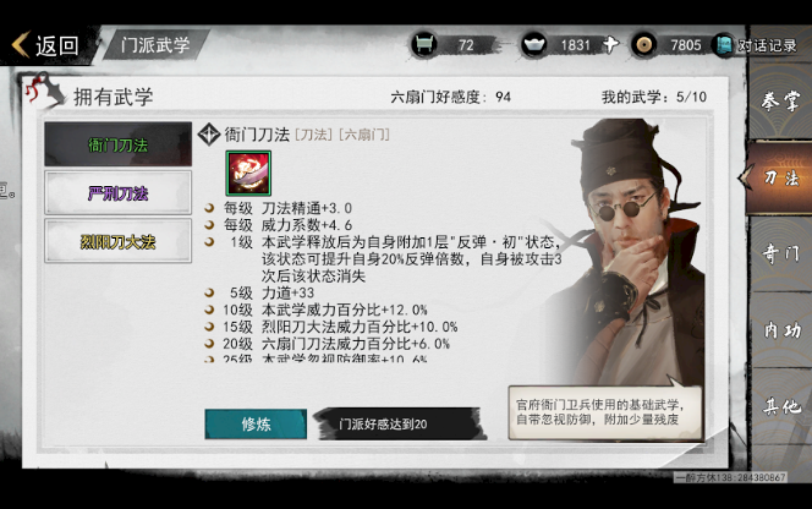
Task: Tap the cauldron currency icon near 72
Action: point(424,45)
